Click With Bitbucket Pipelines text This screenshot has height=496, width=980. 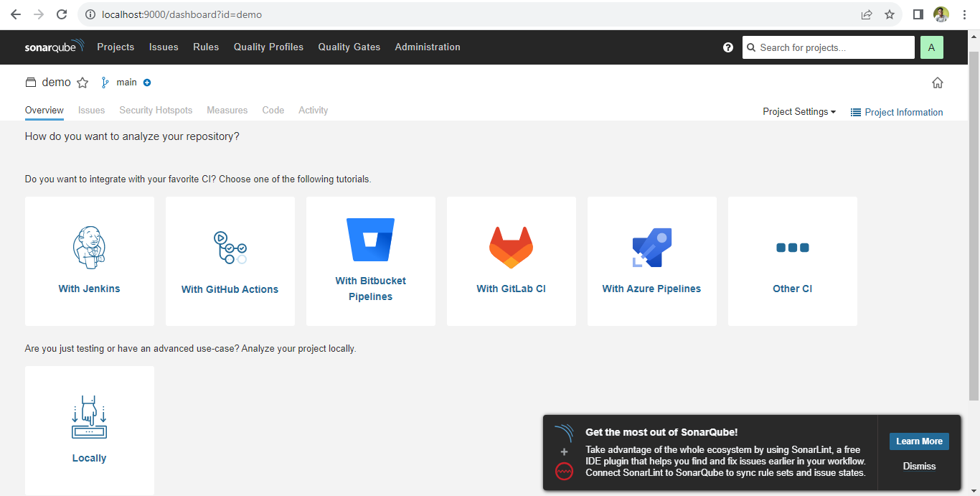(370, 289)
